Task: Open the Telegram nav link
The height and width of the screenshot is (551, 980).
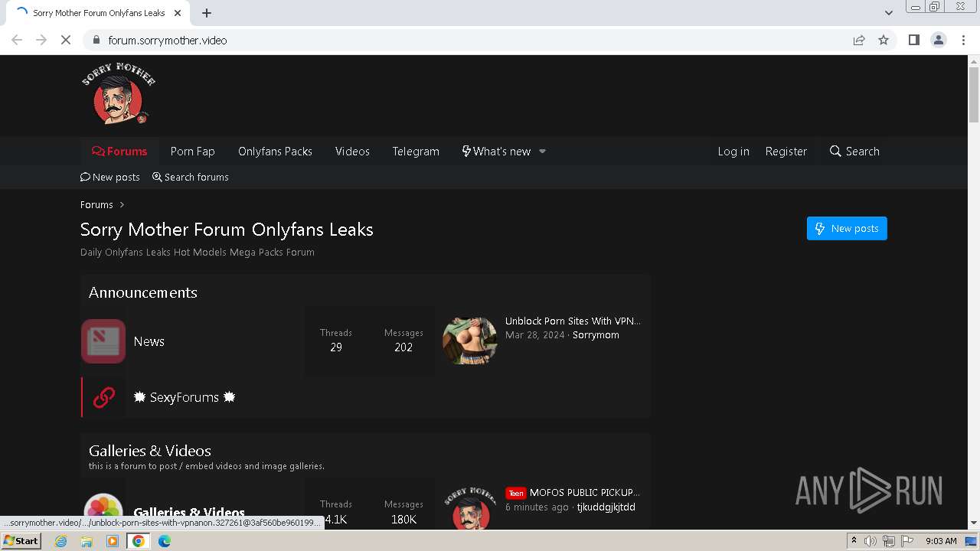Action: click(x=416, y=152)
